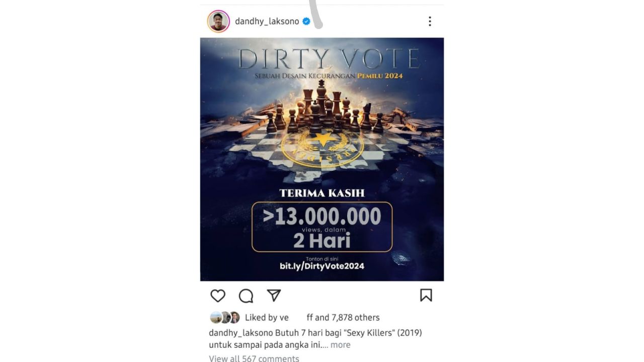644x362 pixels.
Task: Save the post with the bookmark icon
Action: [426, 295]
